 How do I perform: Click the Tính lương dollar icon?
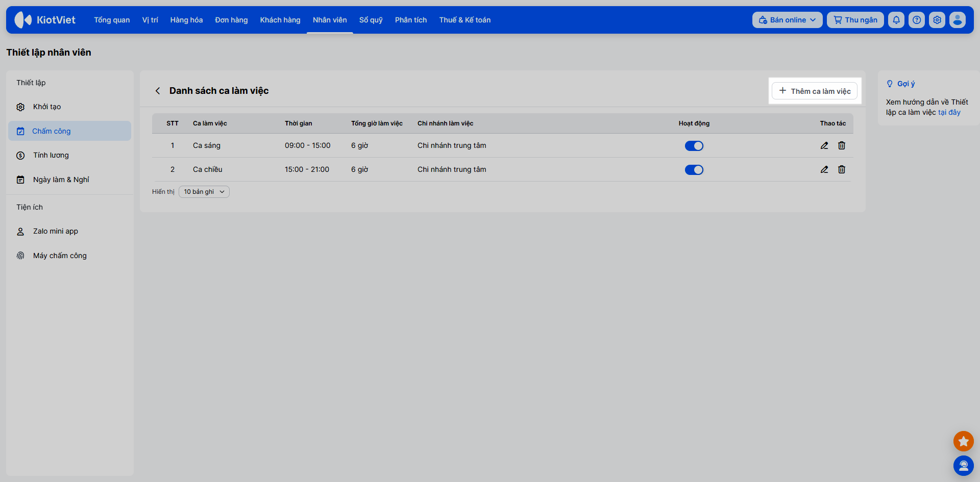(x=20, y=156)
